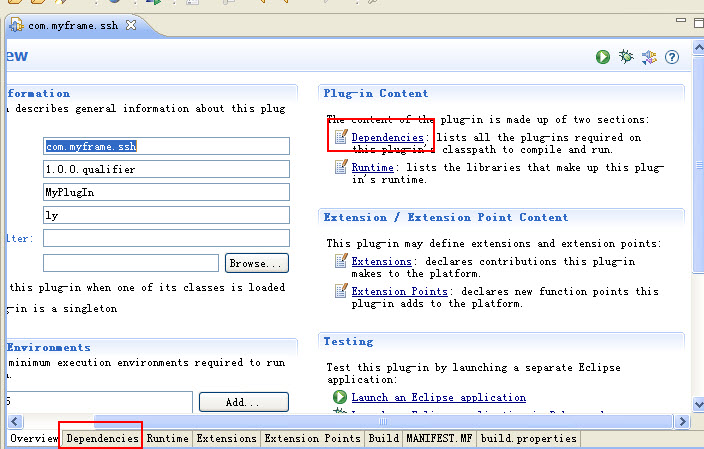Click the Add... button under Environments
This screenshot has height=449, width=704.
point(244,402)
